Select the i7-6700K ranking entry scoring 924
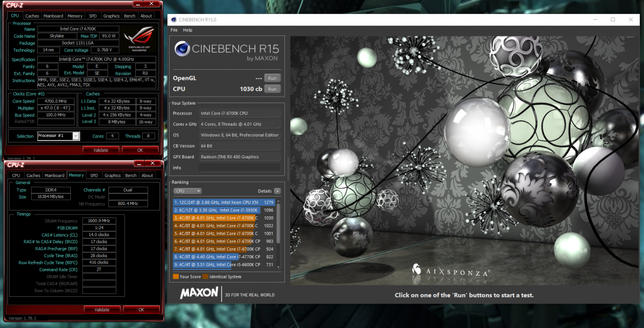 click(x=224, y=249)
